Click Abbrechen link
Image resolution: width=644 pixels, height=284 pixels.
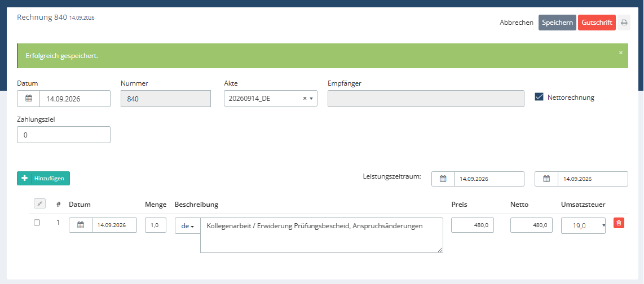pyautogui.click(x=516, y=23)
